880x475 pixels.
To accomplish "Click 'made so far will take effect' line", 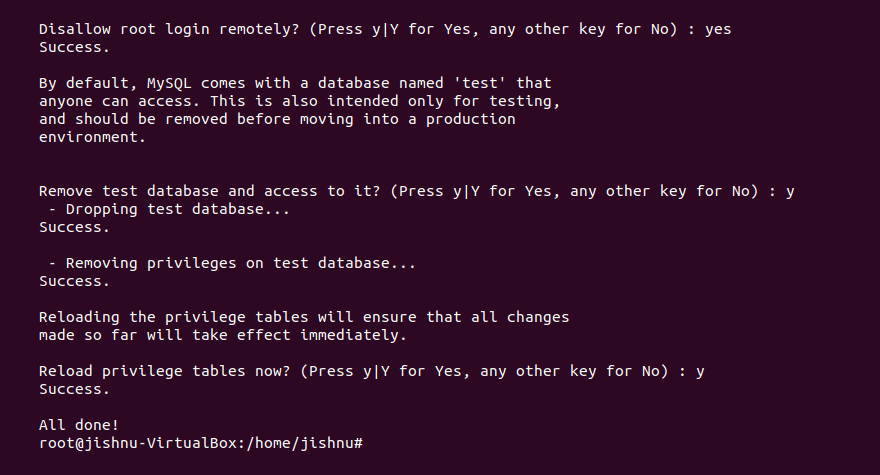I will 223,335.
